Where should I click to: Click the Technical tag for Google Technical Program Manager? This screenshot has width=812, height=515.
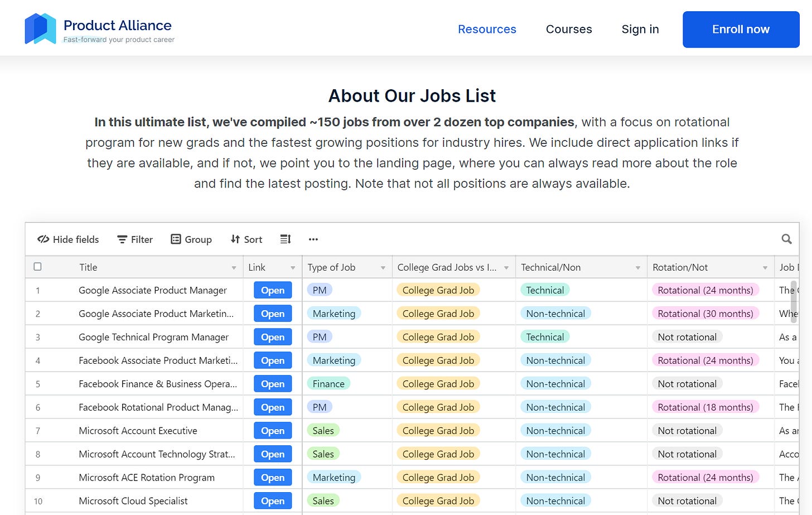[545, 337]
